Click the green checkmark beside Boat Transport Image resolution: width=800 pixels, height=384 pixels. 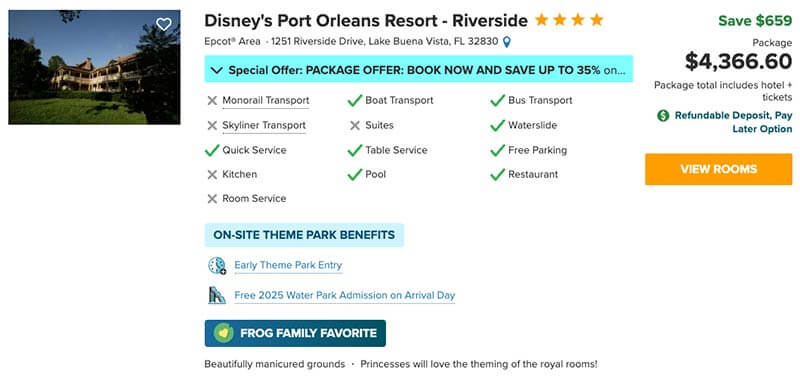[x=355, y=101]
